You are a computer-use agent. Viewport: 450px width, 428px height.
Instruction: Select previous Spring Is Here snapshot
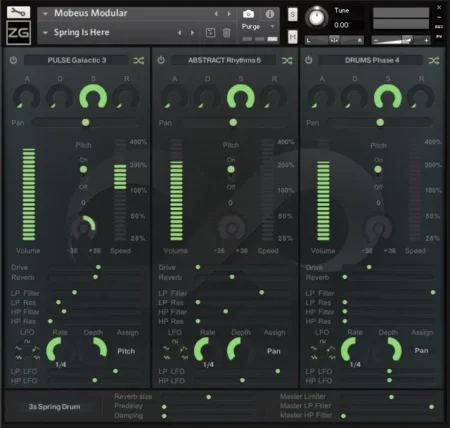coord(180,33)
